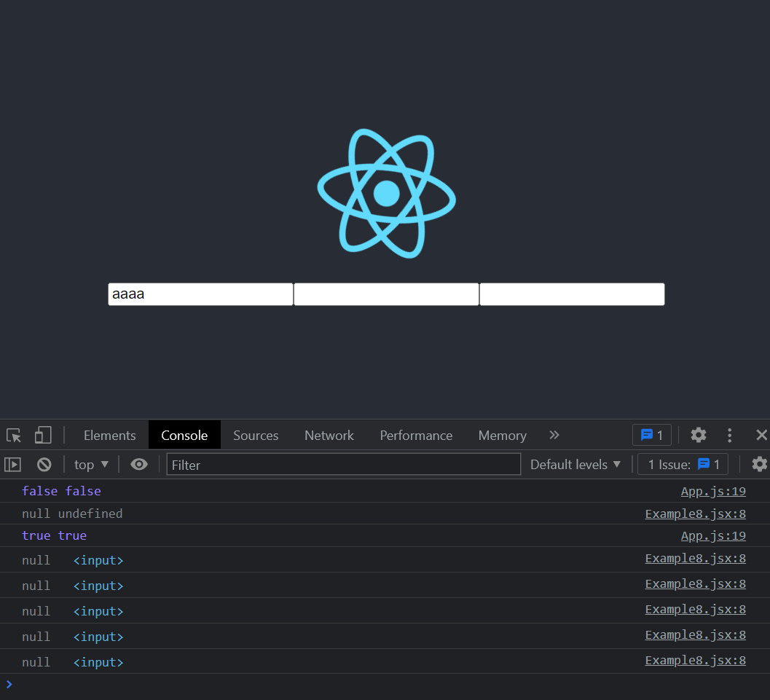Select the 'false false' log message

pos(61,492)
